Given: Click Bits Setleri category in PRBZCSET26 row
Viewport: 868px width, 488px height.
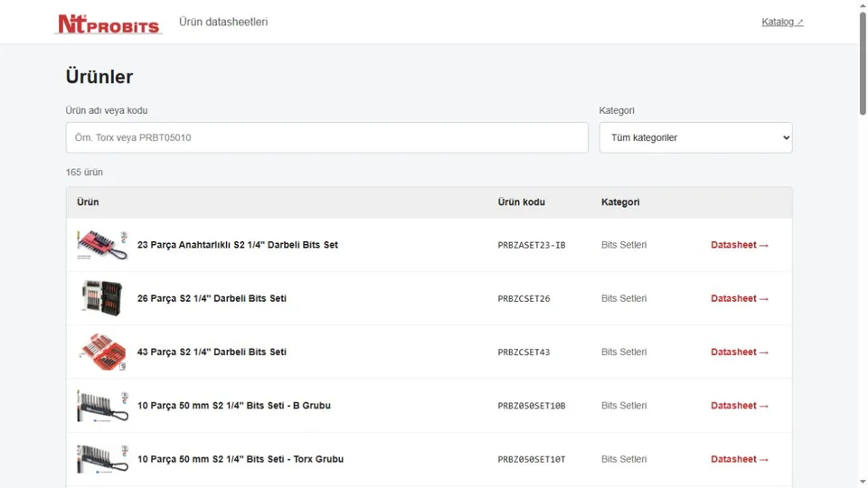Looking at the screenshot, I should coord(624,298).
